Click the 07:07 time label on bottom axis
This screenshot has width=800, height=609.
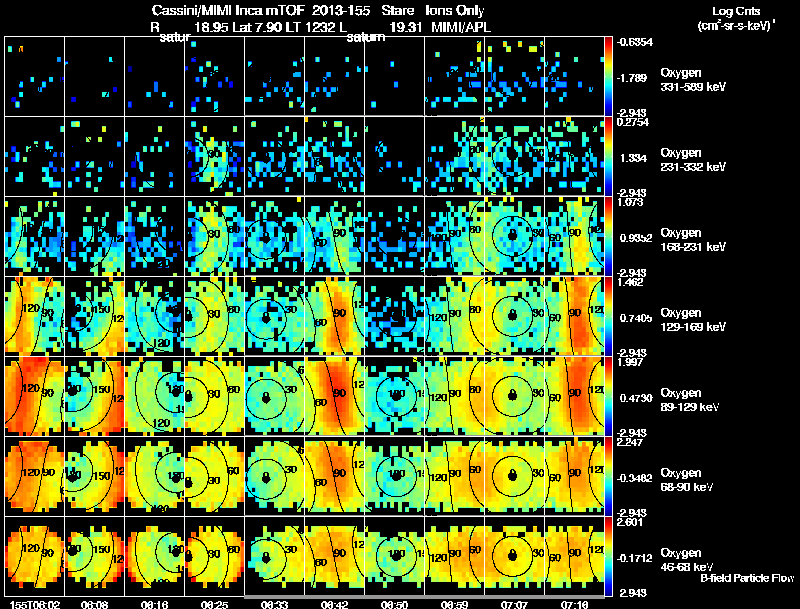514,604
